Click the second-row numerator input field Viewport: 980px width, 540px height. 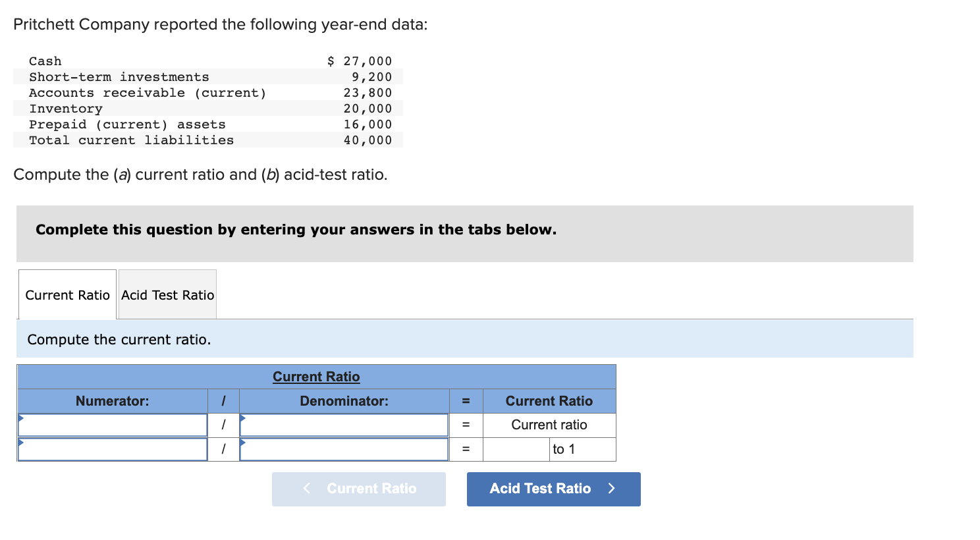(x=113, y=449)
